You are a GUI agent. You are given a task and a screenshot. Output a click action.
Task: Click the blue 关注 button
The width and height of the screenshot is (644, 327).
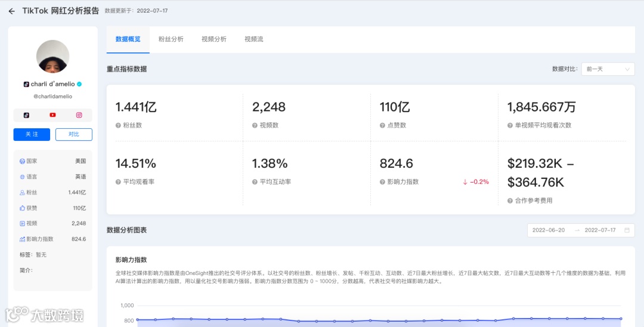(x=32, y=134)
